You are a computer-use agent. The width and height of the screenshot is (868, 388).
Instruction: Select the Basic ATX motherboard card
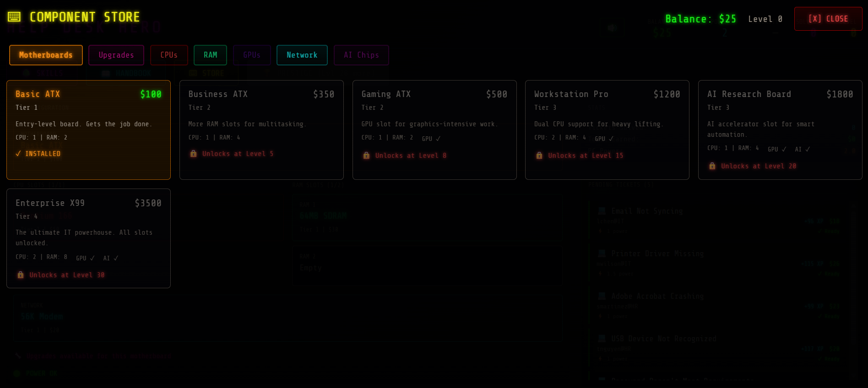pyautogui.click(x=88, y=130)
